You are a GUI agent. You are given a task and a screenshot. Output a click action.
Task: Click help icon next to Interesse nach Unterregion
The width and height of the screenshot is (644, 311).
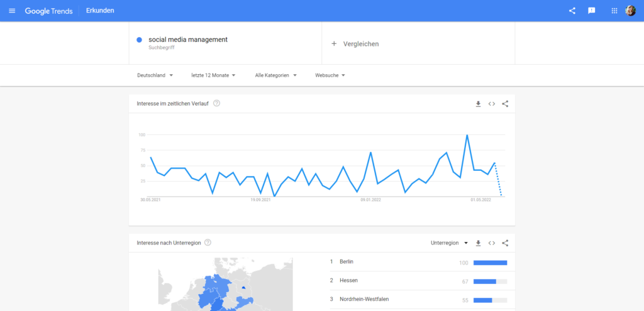pos(208,243)
